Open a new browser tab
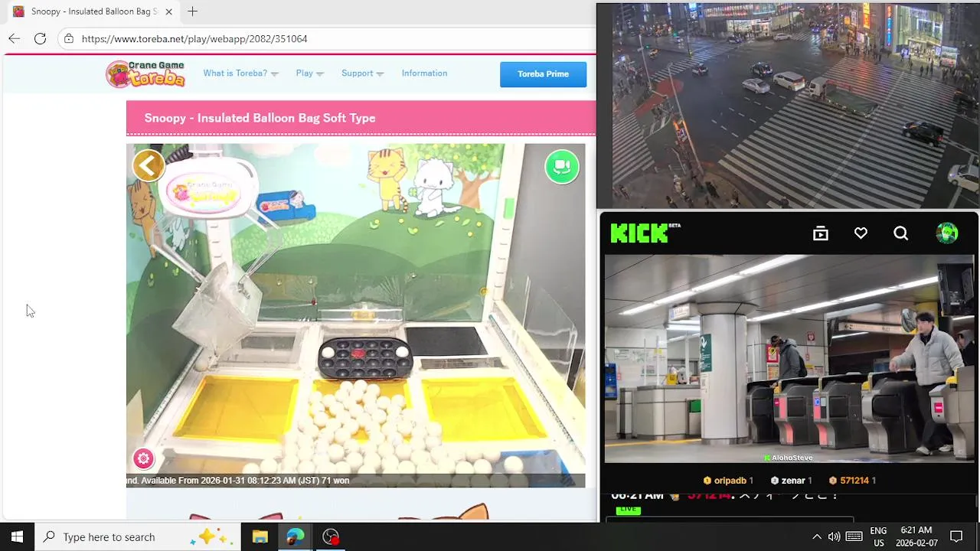 coord(193,11)
